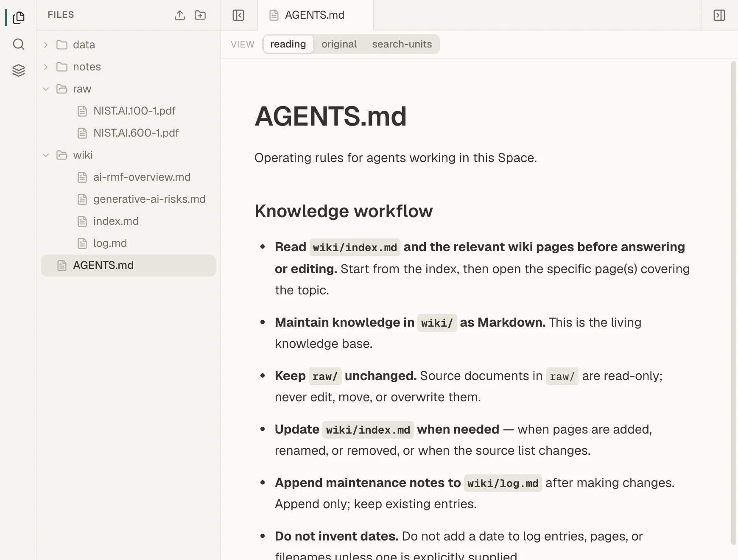Click the upload file icon
Screen dimensions: 738x560
point(180,15)
